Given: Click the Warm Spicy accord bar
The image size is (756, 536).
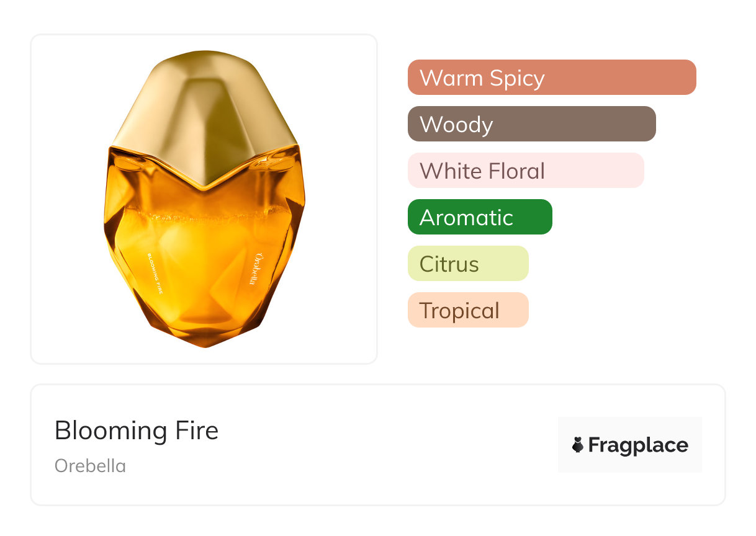Looking at the screenshot, I should (551, 78).
